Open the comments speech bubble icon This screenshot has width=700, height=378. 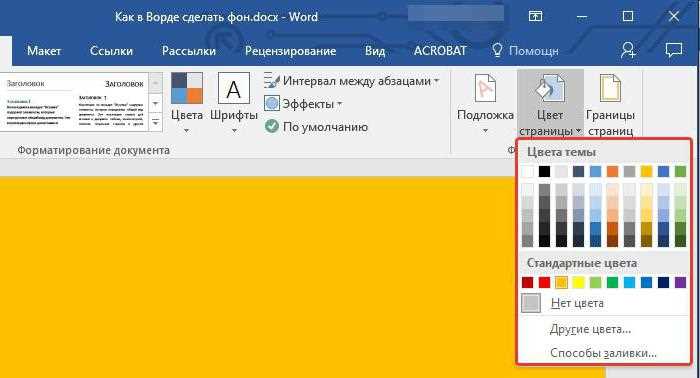(674, 50)
